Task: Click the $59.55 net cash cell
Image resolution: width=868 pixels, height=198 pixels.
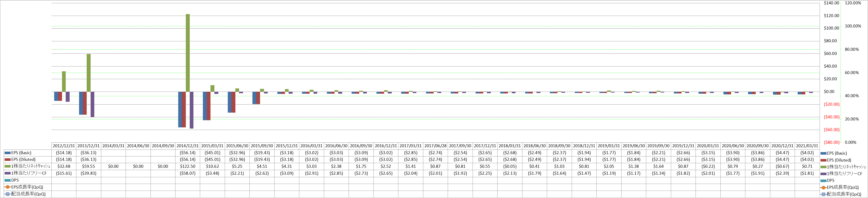Action: pos(89,166)
